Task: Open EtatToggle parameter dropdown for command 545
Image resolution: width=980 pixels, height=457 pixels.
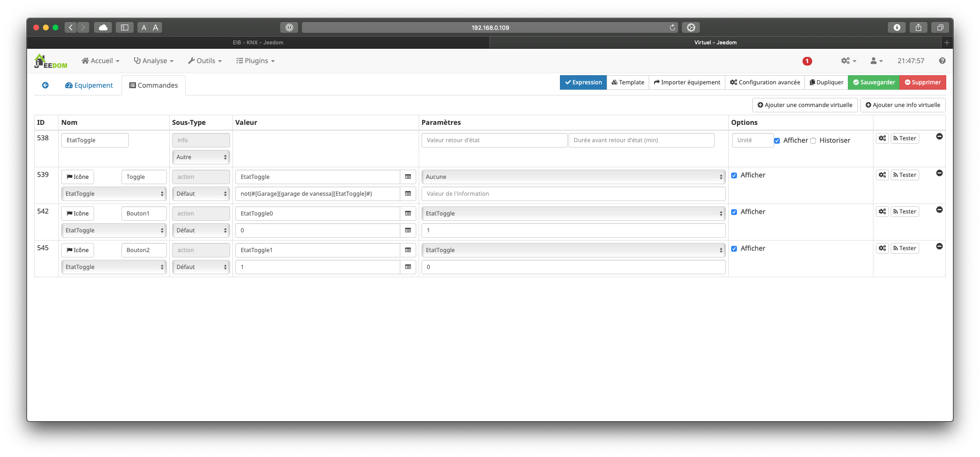Action: [573, 250]
